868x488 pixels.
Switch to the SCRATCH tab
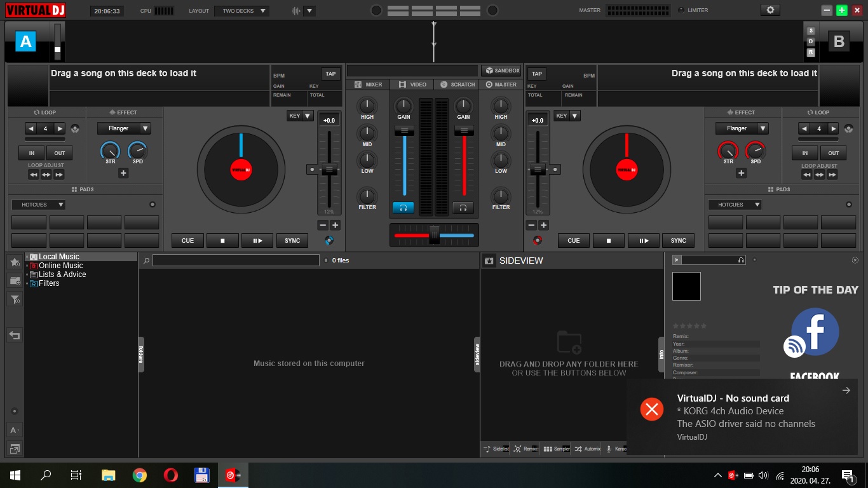(456, 85)
